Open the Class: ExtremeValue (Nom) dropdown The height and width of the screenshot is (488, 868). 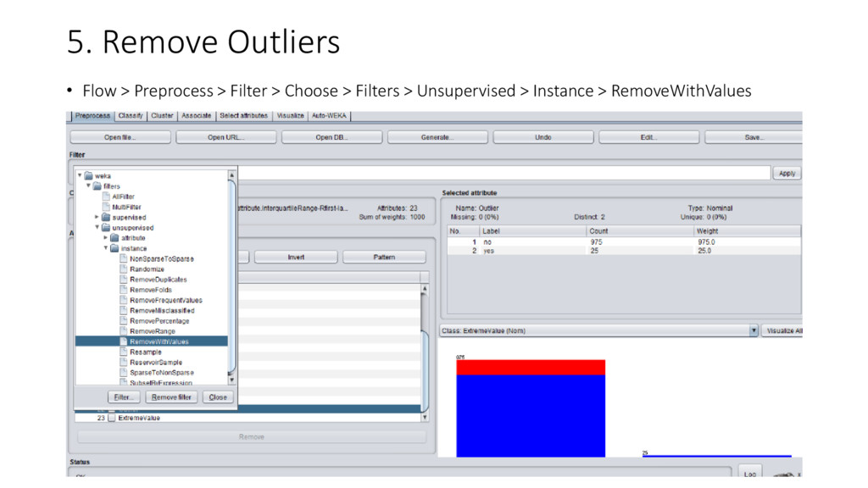click(754, 330)
